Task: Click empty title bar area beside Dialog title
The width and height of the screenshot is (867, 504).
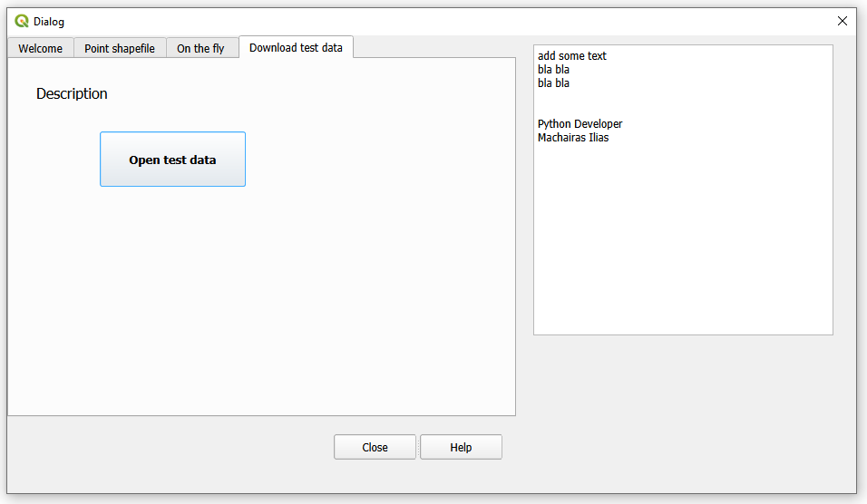Action: pos(443,21)
